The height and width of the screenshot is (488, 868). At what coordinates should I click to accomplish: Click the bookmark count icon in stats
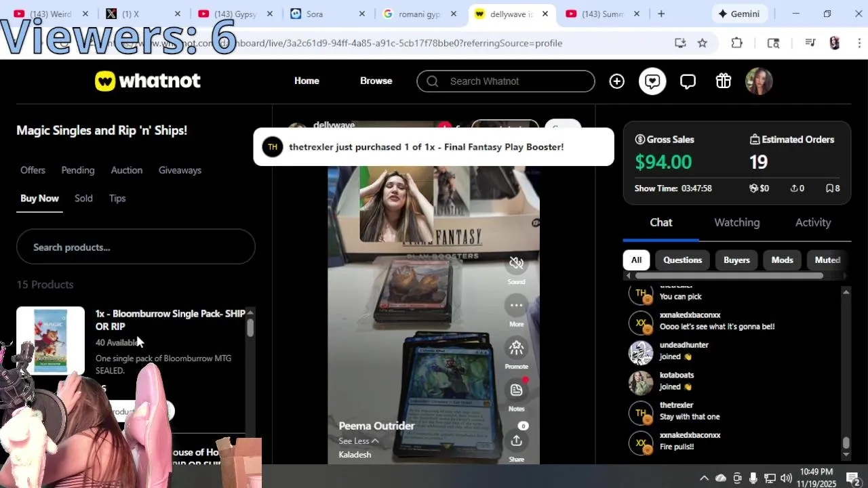829,188
